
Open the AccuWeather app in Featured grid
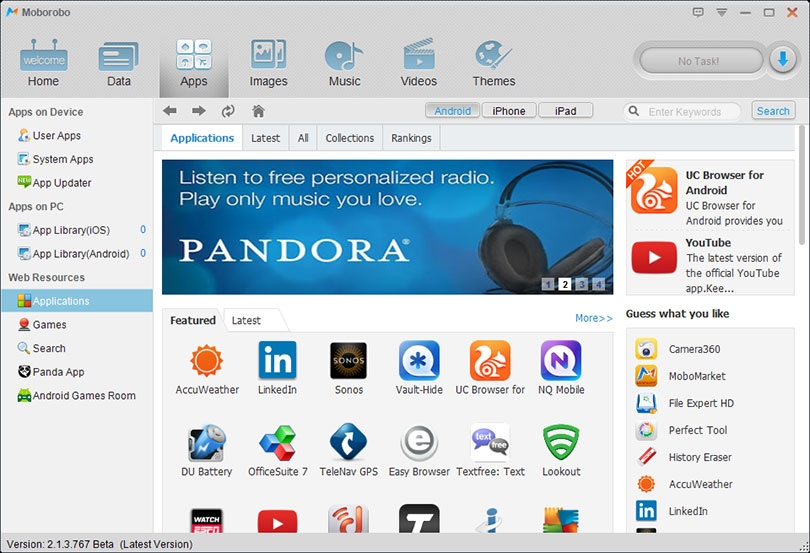[x=207, y=368]
